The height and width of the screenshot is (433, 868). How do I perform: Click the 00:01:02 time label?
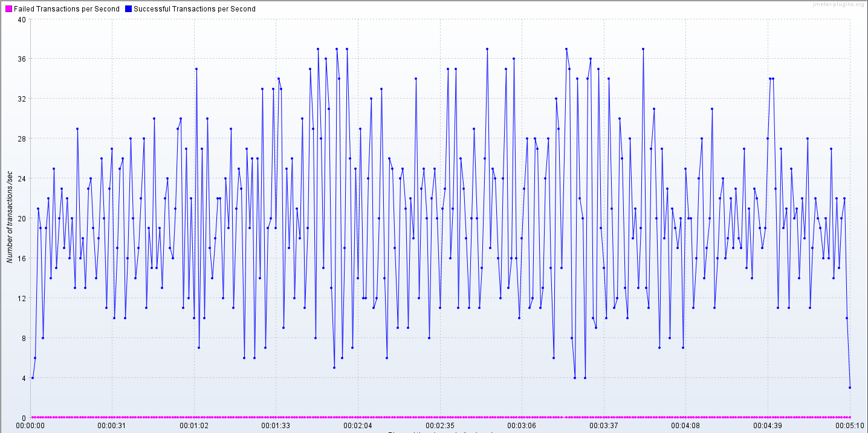coord(194,426)
